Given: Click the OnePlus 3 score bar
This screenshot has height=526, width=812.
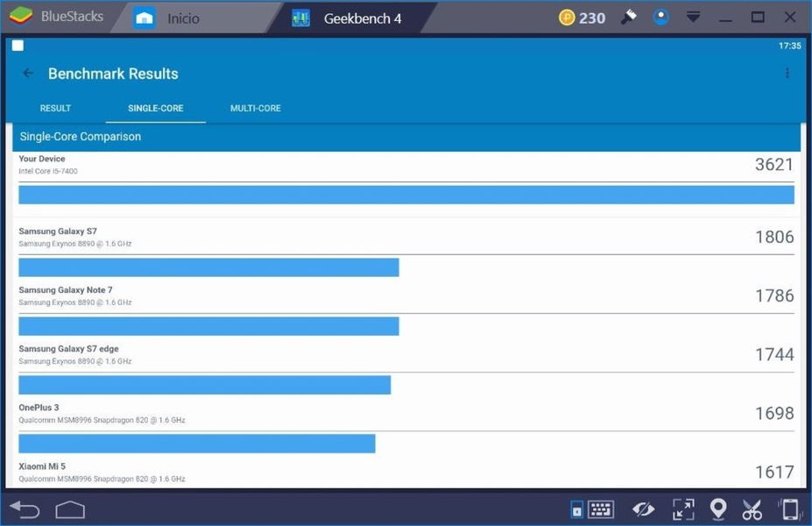Looking at the screenshot, I should (197, 444).
